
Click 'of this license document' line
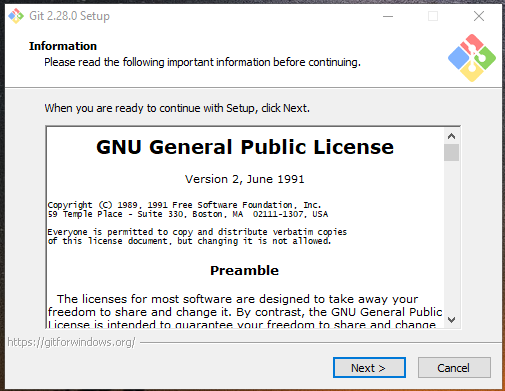[x=189, y=241]
